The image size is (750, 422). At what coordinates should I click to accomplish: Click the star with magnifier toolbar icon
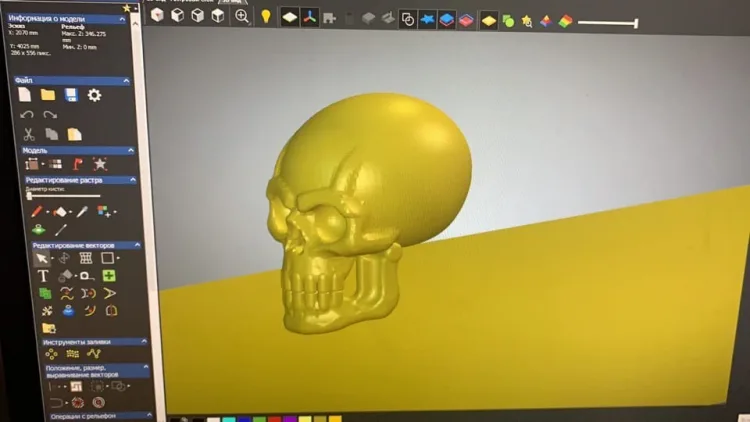coord(527,21)
